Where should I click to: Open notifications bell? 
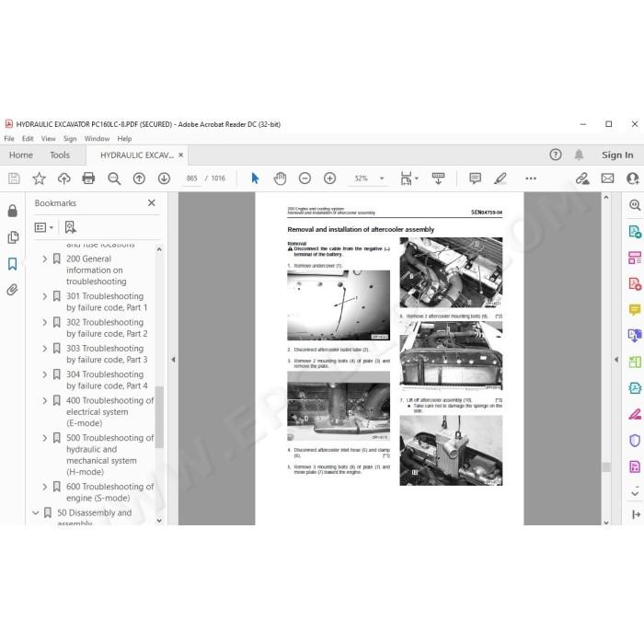[x=579, y=155]
